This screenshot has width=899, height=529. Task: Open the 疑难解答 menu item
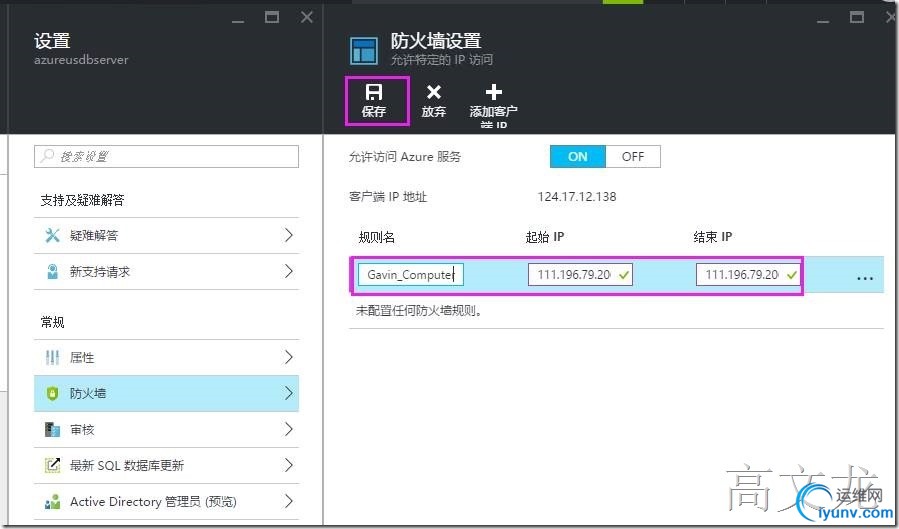(x=166, y=236)
